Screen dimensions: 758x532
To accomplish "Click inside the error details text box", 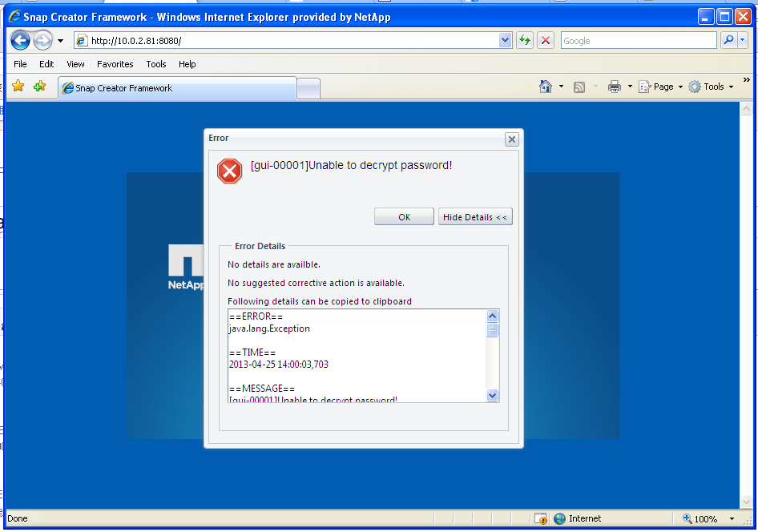I will click(357, 356).
